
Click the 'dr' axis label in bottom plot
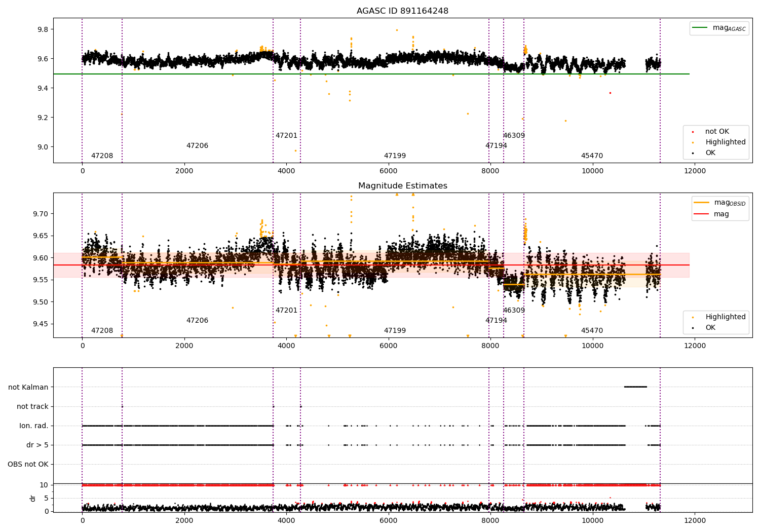(33, 498)
